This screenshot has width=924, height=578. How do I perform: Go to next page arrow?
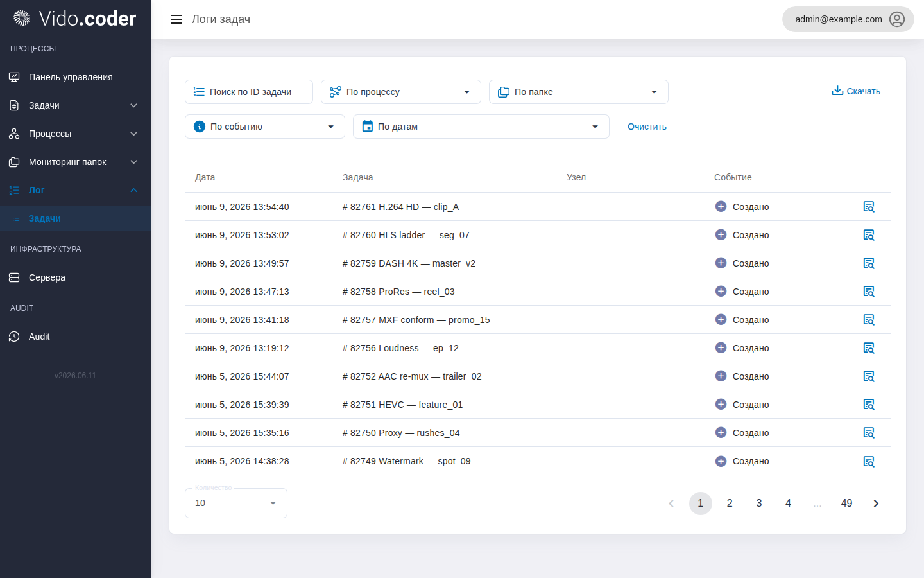pyautogui.click(x=876, y=504)
